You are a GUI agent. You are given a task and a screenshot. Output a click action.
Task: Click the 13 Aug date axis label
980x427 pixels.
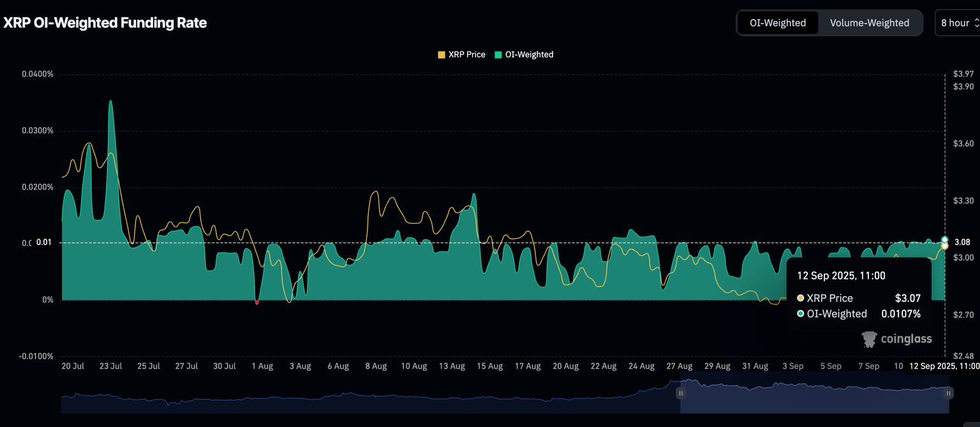click(452, 366)
